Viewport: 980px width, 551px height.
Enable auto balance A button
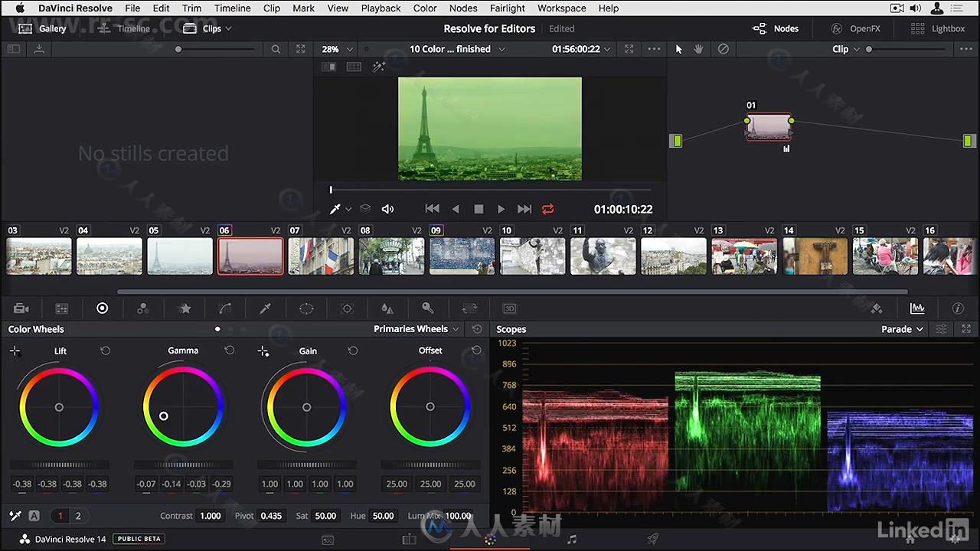34,516
